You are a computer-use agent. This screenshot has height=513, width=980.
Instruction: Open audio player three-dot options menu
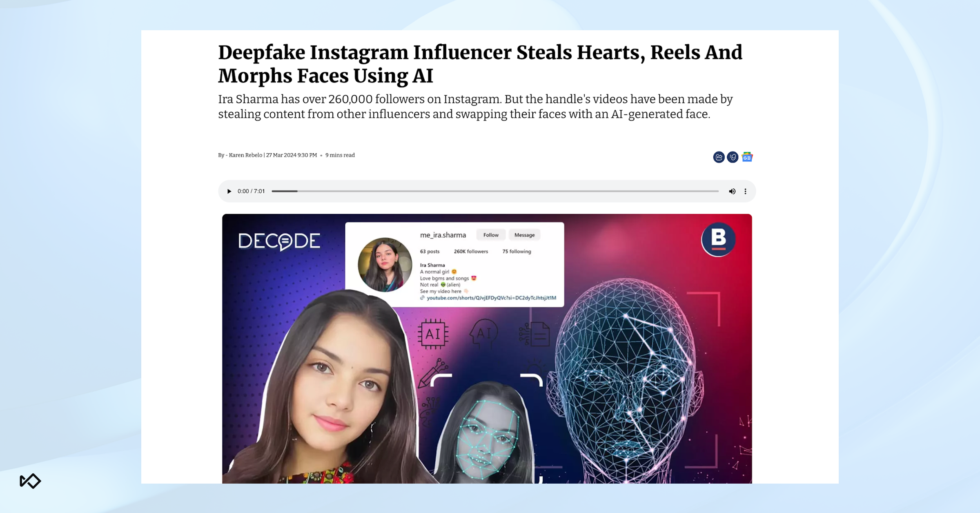click(x=745, y=191)
